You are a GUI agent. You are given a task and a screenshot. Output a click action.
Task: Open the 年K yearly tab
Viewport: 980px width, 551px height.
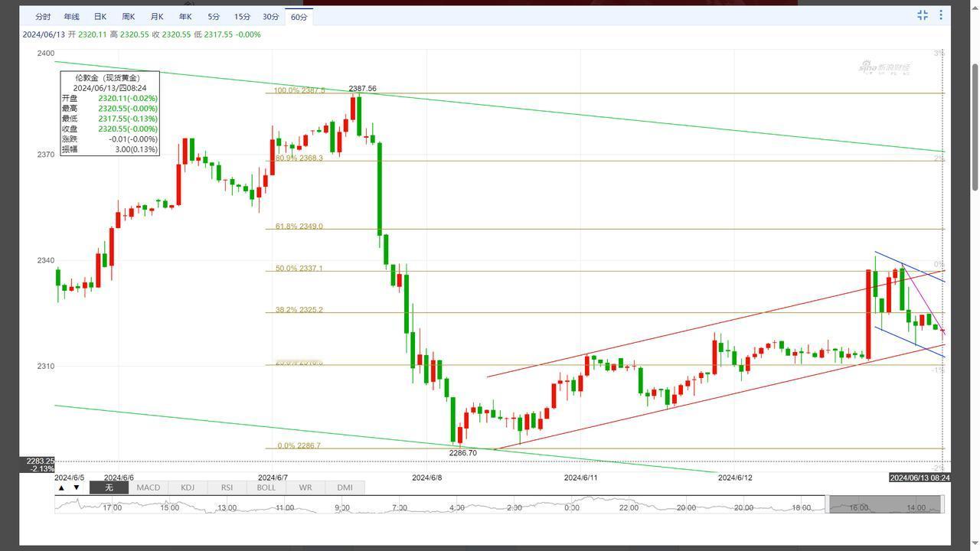[185, 17]
